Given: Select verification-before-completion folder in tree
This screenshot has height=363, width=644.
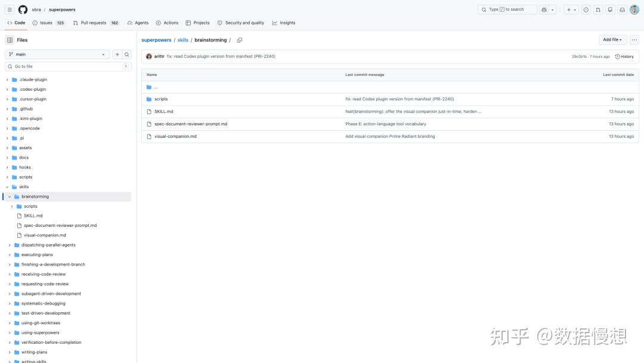Looking at the screenshot, I should click(51, 343).
